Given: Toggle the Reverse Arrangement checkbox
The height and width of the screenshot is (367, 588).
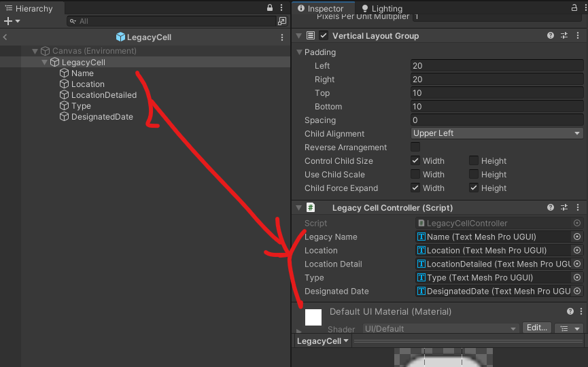Looking at the screenshot, I should (x=415, y=147).
